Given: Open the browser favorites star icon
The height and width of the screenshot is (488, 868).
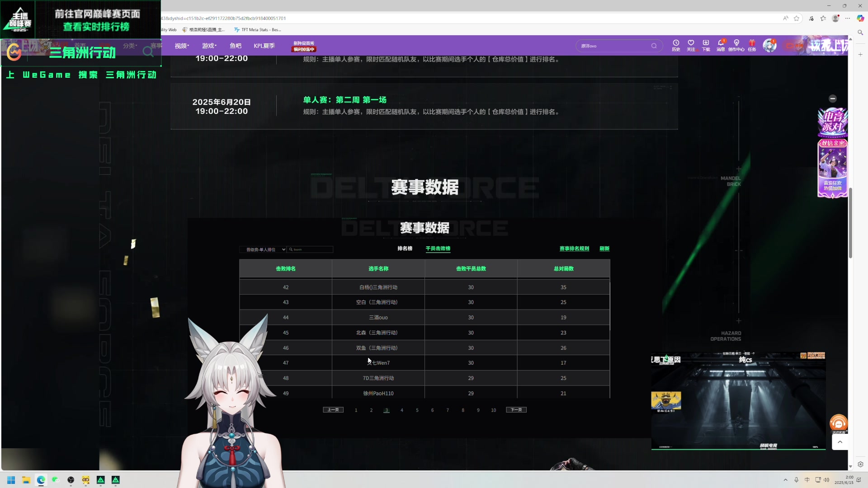Looking at the screenshot, I should (x=797, y=18).
